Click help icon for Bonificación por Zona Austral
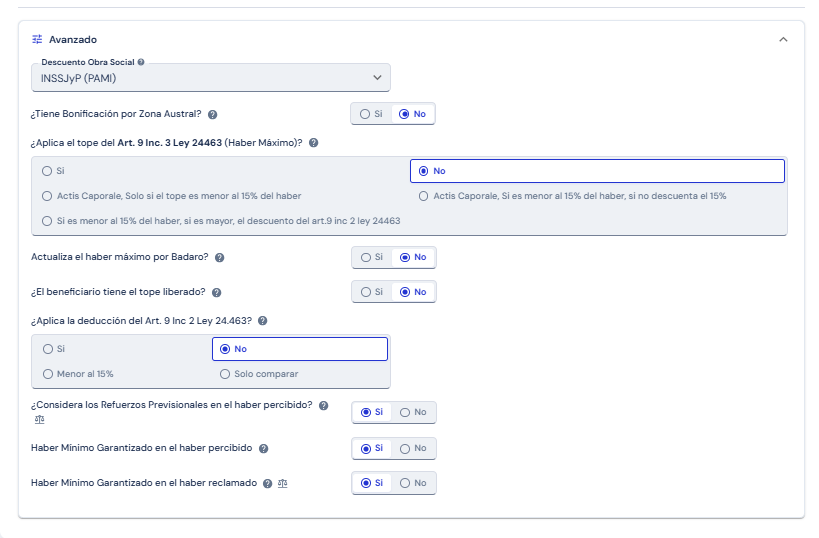819x538 pixels. 213,114
